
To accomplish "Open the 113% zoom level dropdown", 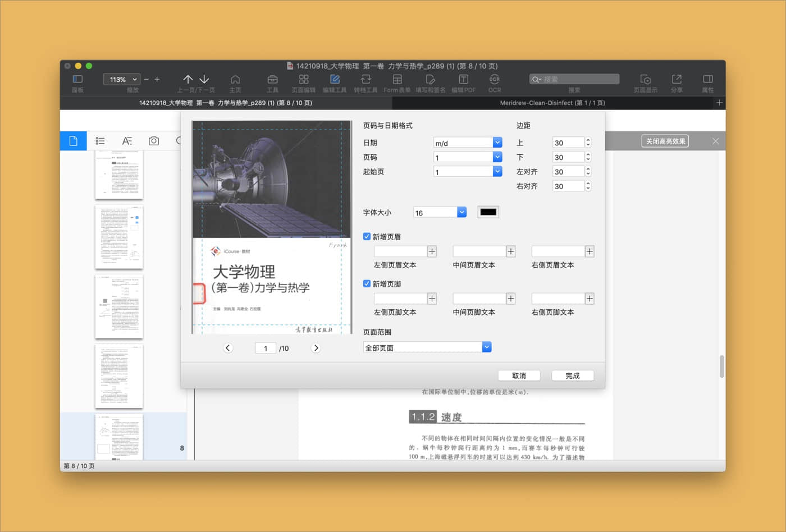I will (121, 80).
